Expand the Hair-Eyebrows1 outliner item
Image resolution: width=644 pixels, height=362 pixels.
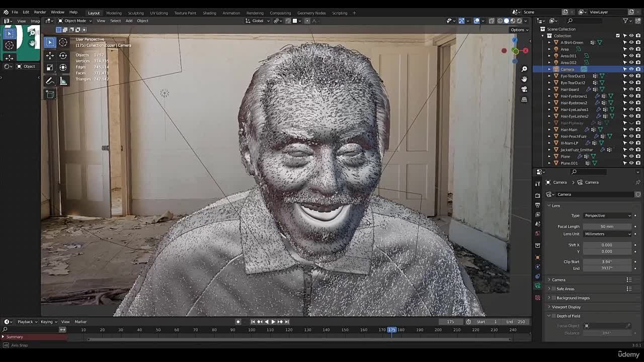[549, 96]
